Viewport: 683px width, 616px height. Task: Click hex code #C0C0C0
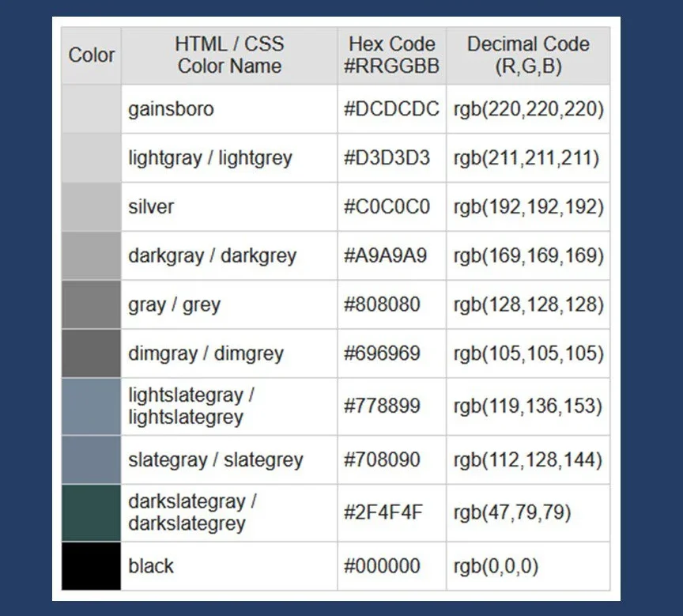click(387, 207)
